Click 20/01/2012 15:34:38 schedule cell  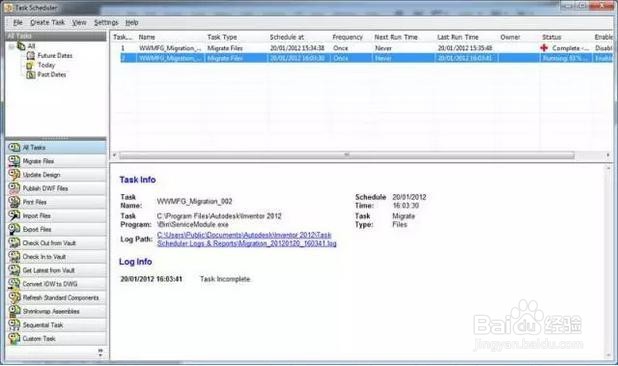[297, 48]
